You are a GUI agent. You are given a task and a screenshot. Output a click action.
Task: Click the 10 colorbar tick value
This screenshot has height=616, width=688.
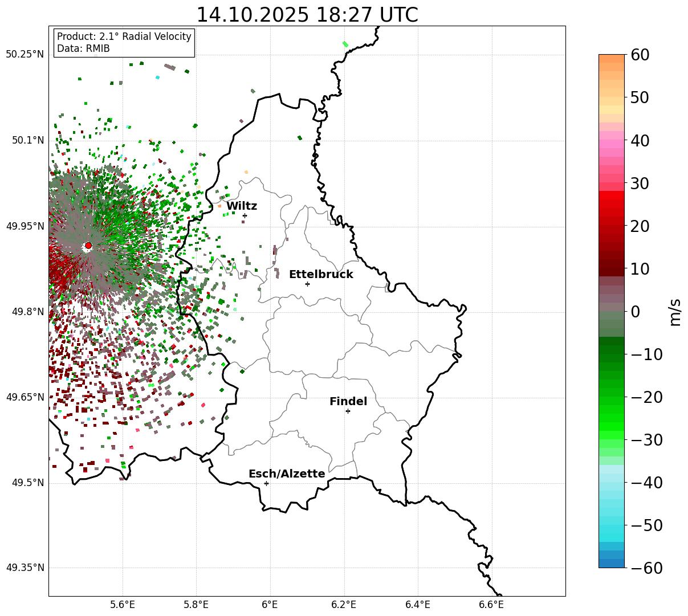[x=640, y=269]
